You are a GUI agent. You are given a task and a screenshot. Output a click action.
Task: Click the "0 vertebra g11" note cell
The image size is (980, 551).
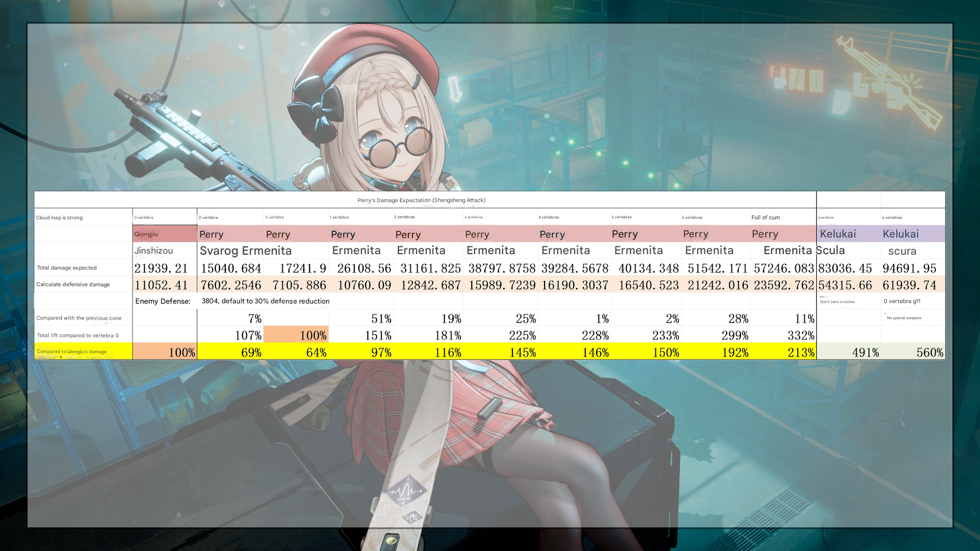point(902,301)
